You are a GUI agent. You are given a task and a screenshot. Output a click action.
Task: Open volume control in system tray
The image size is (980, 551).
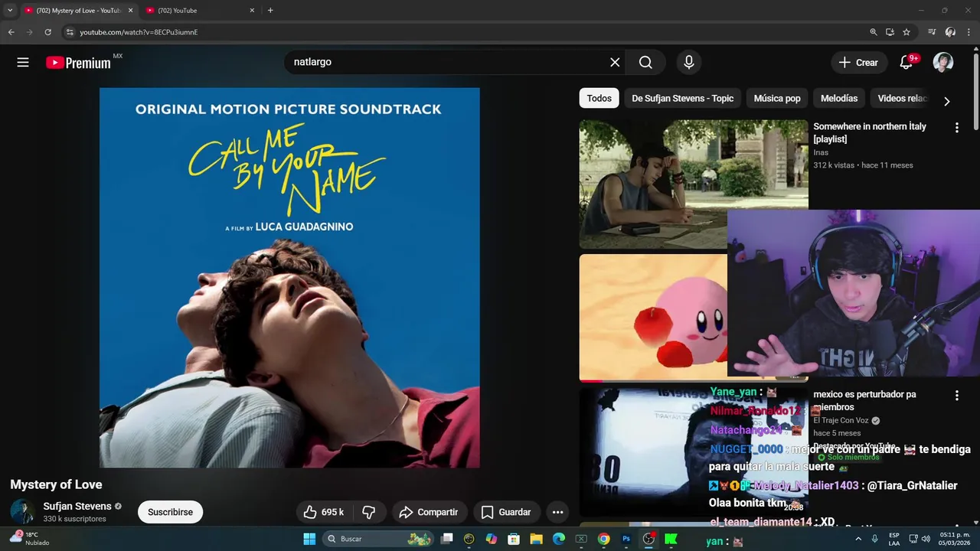click(x=926, y=539)
